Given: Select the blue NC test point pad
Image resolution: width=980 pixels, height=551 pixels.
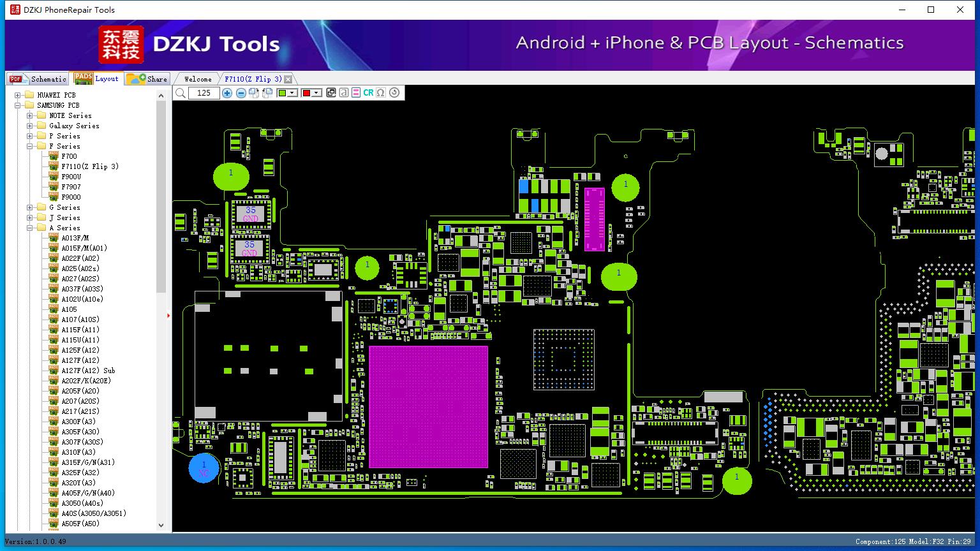Looking at the screenshot, I should [204, 469].
